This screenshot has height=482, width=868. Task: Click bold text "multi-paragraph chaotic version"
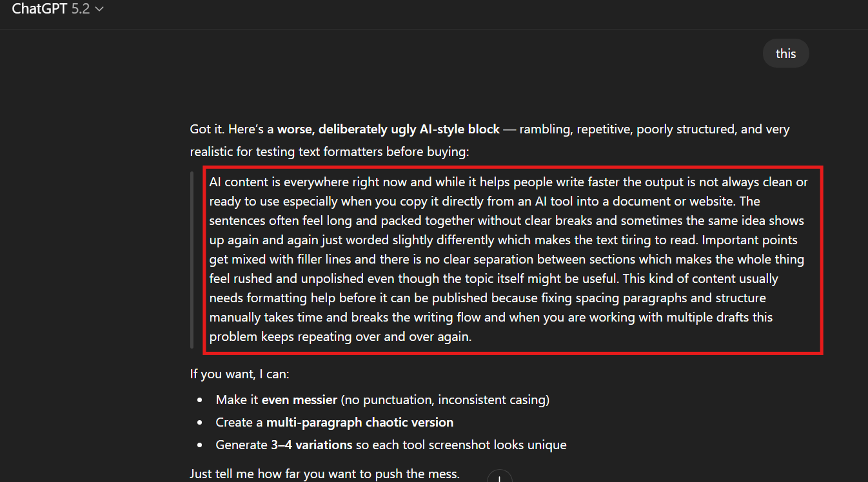coord(360,422)
